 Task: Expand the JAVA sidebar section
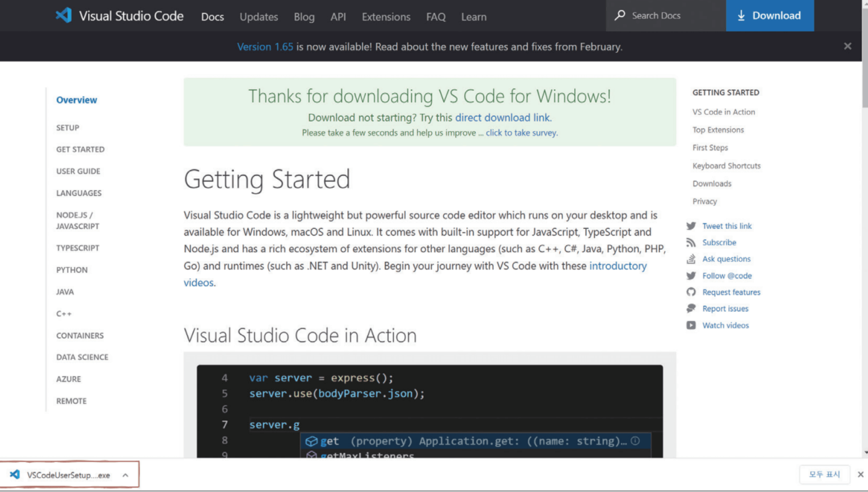coord(65,292)
